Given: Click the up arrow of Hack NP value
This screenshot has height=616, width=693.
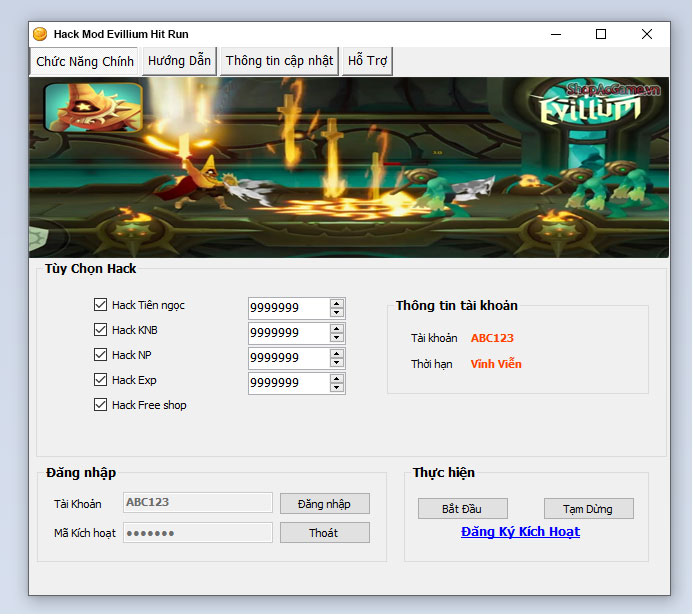Looking at the screenshot, I should [x=337, y=354].
